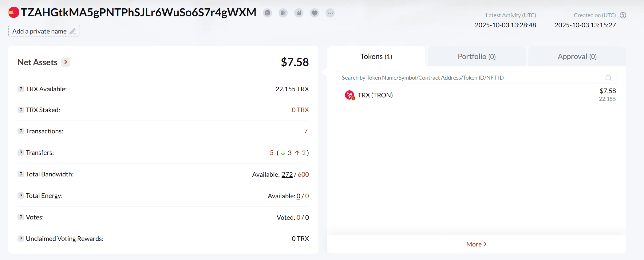This screenshot has width=644, height=260.
Task: Switch to the Portfolio (0) tab
Action: tap(476, 57)
